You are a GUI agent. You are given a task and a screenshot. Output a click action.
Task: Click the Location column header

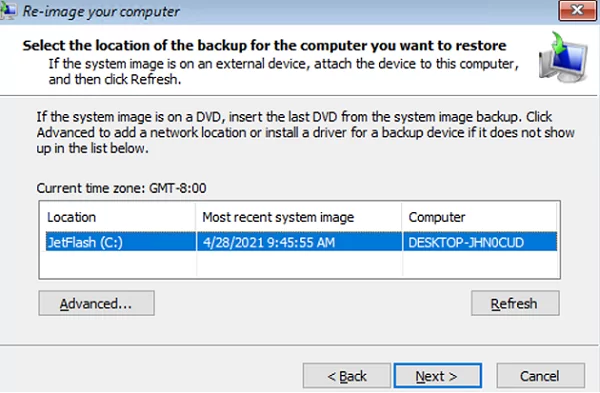point(117,217)
